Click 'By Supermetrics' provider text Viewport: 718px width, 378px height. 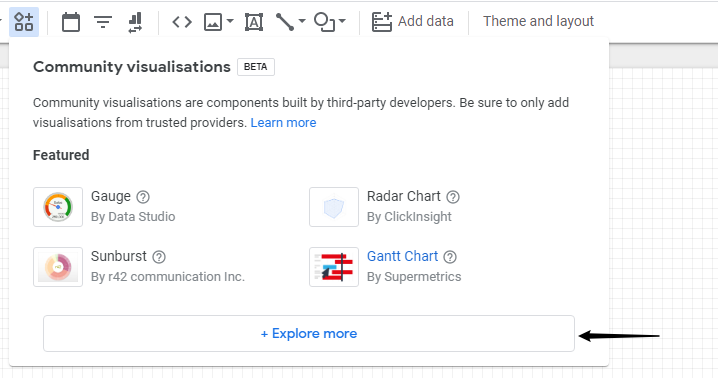tap(414, 277)
